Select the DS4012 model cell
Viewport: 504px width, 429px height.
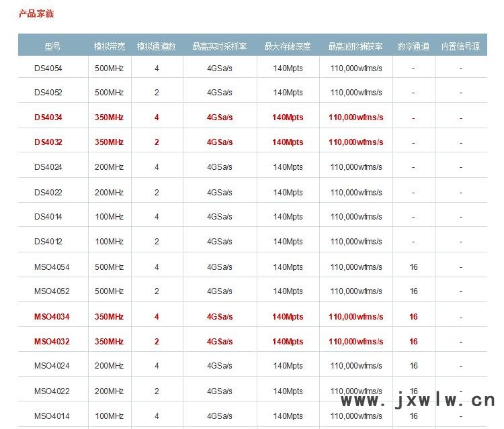[48, 242]
